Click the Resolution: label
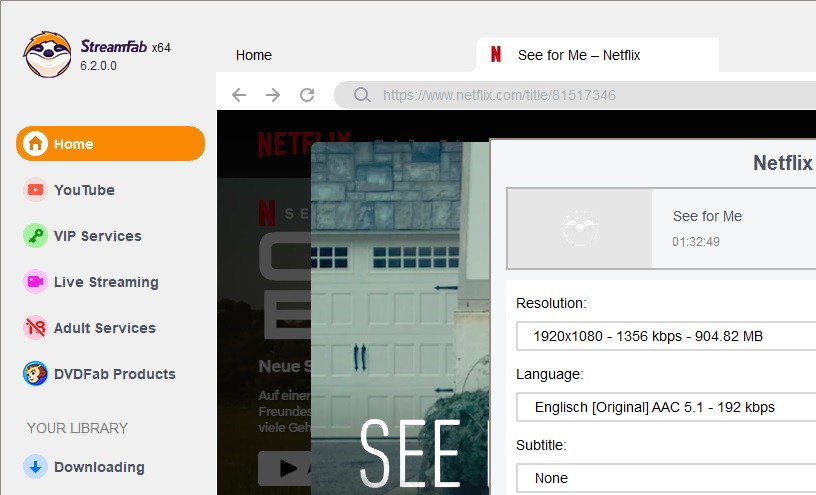This screenshot has width=816, height=495. click(551, 303)
